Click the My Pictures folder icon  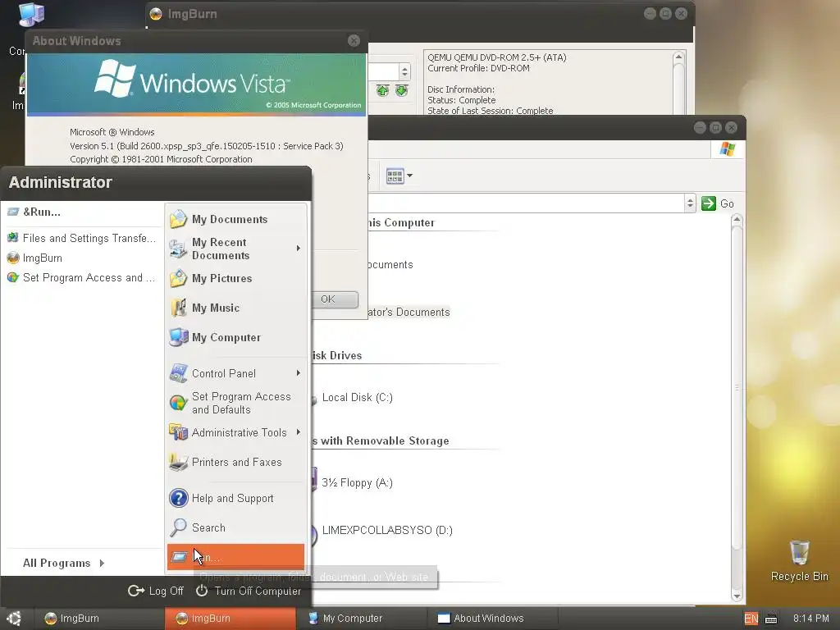[x=178, y=279]
